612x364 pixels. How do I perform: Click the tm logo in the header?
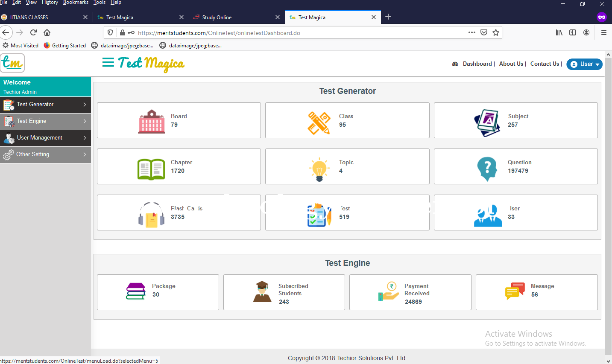tap(12, 63)
